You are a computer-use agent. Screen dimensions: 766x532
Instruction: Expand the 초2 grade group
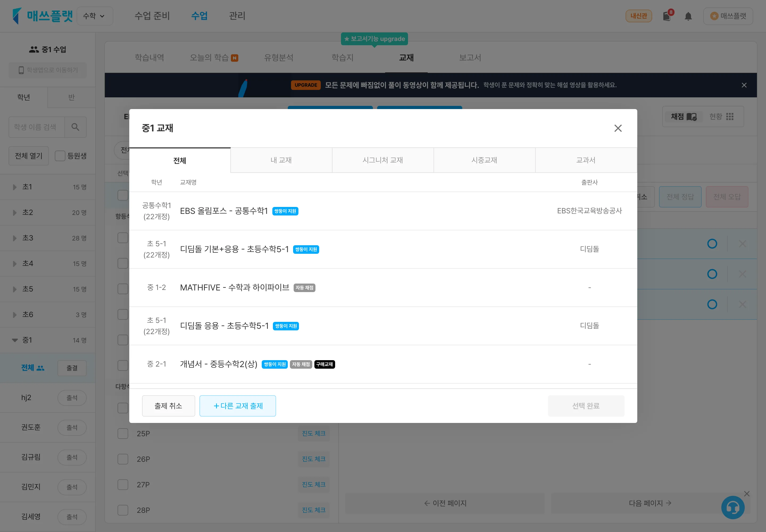[x=15, y=213]
